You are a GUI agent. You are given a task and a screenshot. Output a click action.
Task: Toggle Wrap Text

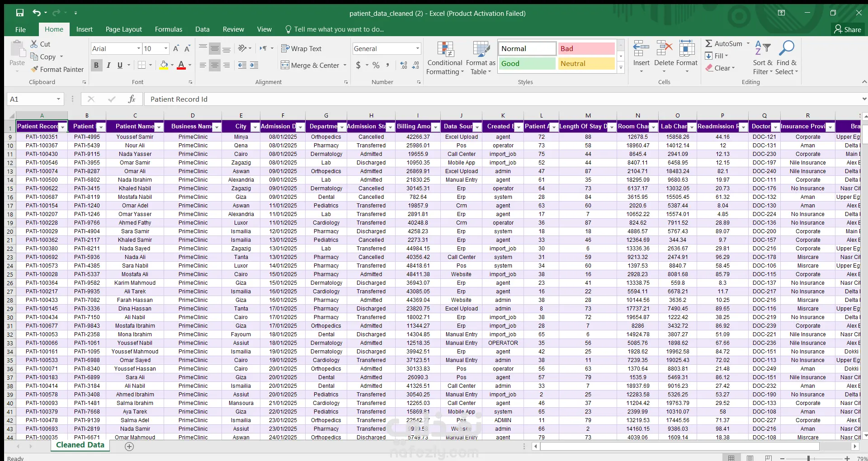point(301,48)
